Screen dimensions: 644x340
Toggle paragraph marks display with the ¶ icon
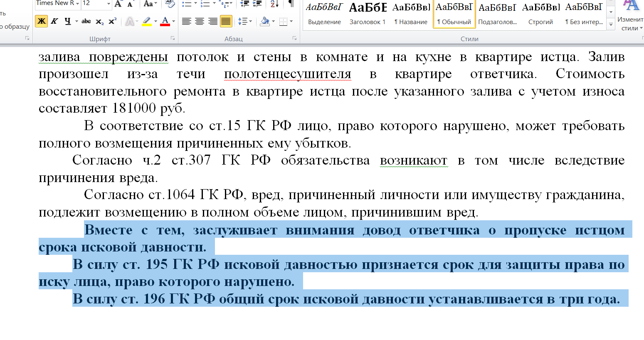click(291, 5)
